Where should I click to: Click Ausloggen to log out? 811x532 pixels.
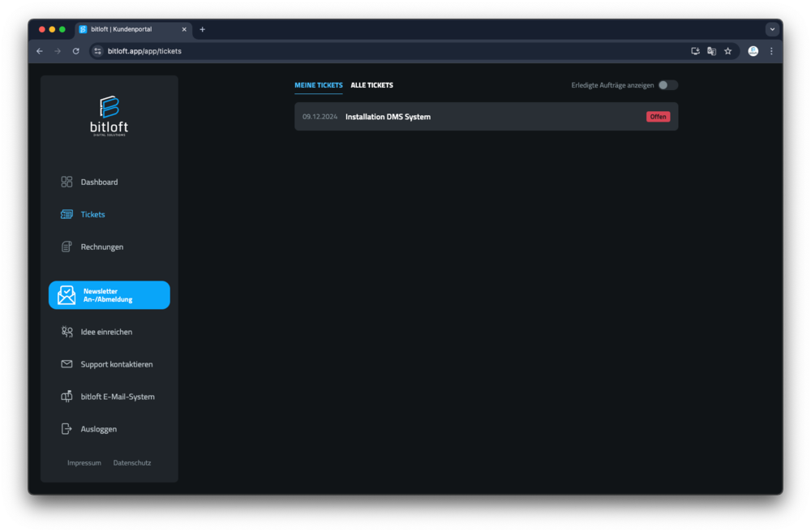99,429
